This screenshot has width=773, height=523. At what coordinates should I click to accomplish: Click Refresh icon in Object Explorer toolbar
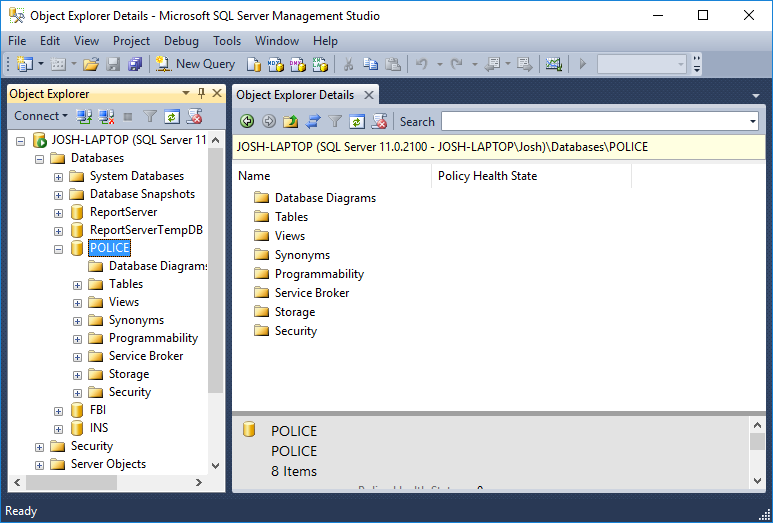(x=172, y=116)
